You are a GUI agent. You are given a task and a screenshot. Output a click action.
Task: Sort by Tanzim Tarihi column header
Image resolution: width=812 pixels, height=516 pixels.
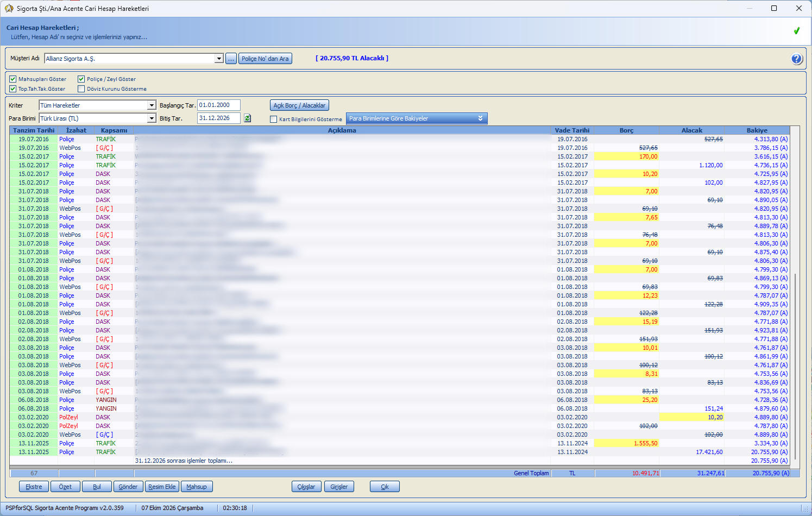34,130
